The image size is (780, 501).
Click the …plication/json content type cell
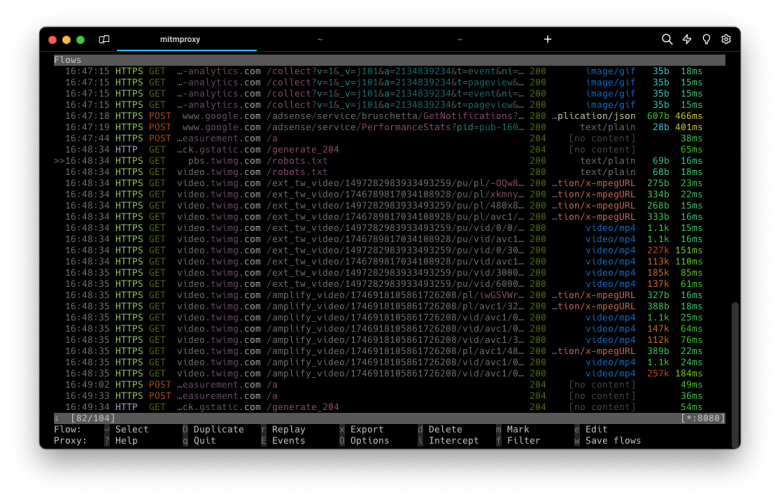click(593, 116)
